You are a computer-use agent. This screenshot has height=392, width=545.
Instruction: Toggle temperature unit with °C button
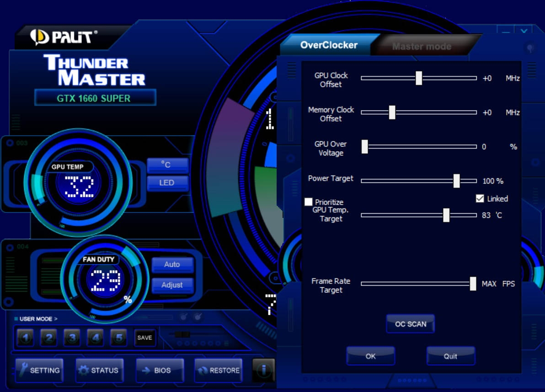pyautogui.click(x=167, y=165)
